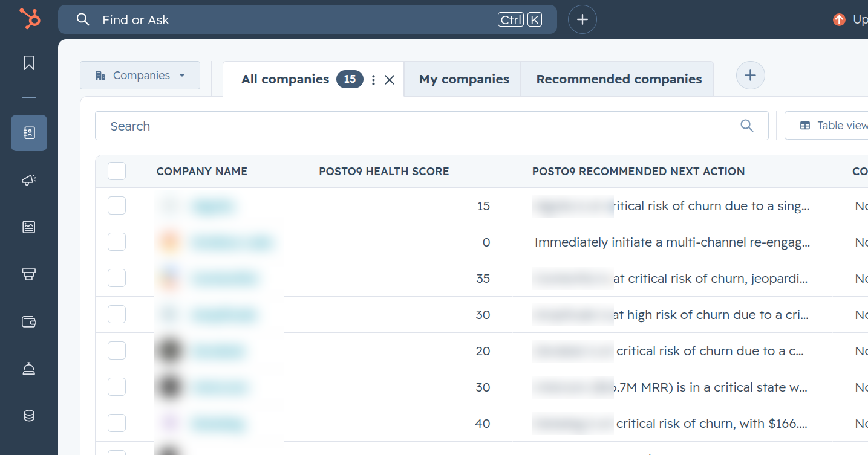Click the search magnifier in the table search

click(x=747, y=126)
